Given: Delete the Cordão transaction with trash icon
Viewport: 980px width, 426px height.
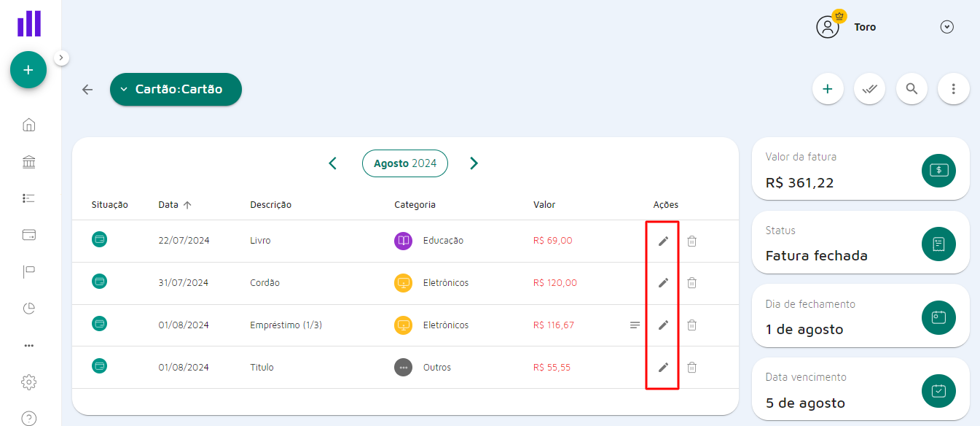Looking at the screenshot, I should click(692, 283).
